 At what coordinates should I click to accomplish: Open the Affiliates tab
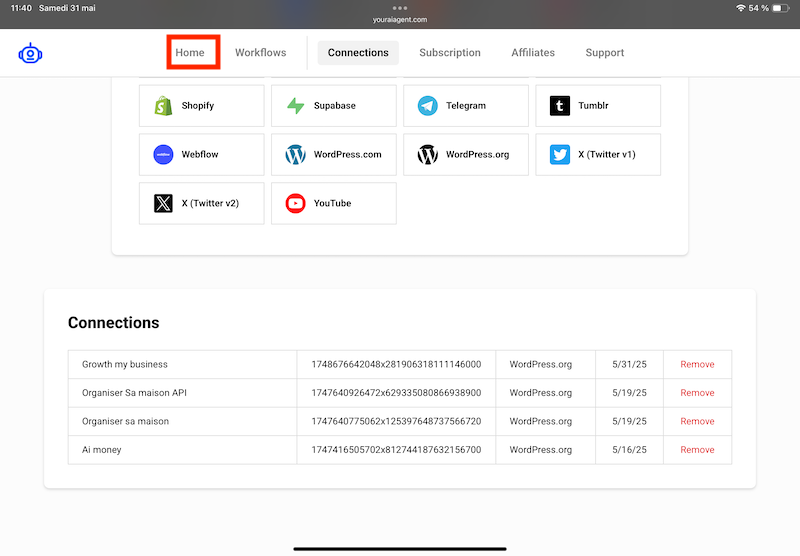tap(533, 53)
